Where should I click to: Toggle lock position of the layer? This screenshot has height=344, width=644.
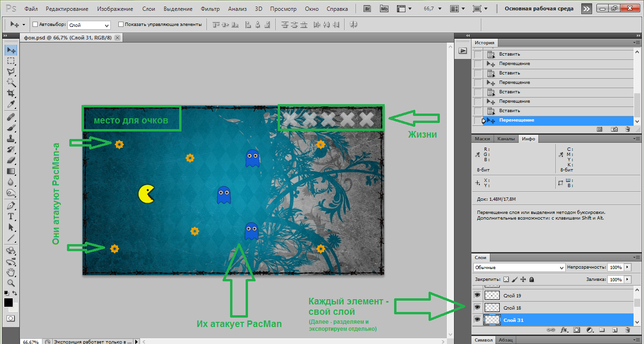pos(523,279)
